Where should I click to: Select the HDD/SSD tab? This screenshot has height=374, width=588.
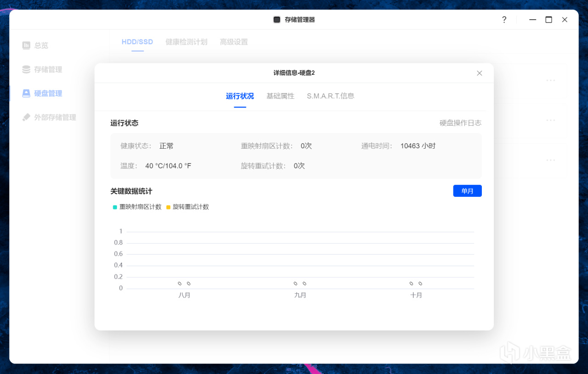click(x=137, y=42)
